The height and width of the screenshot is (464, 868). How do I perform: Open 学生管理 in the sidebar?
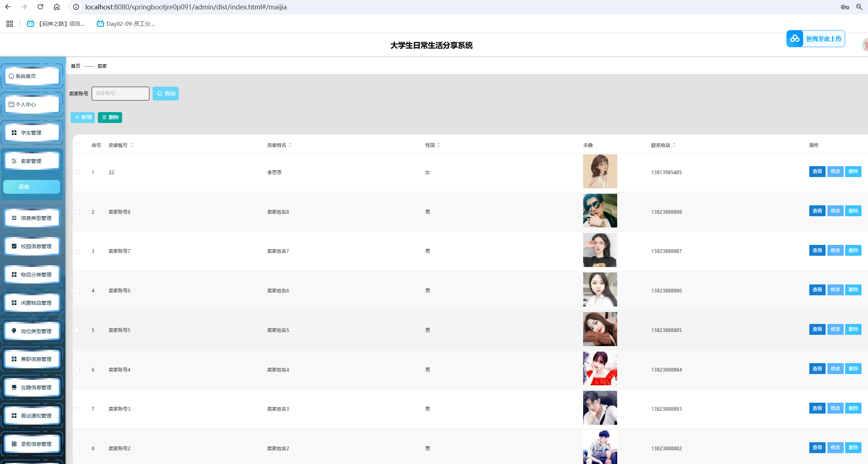tap(32, 133)
